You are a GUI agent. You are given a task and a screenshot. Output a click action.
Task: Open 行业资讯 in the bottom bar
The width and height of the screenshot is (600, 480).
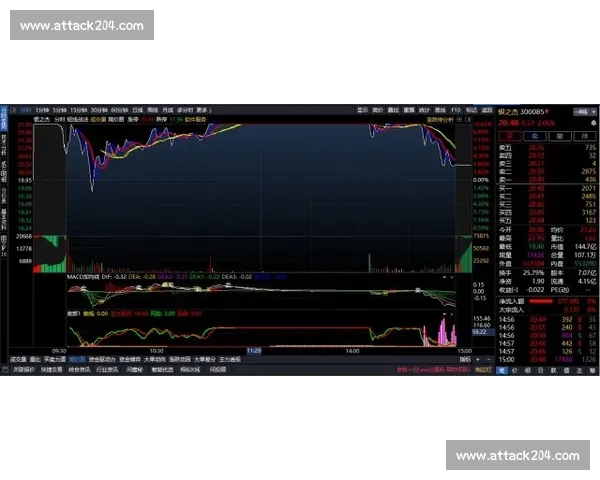click(x=105, y=369)
